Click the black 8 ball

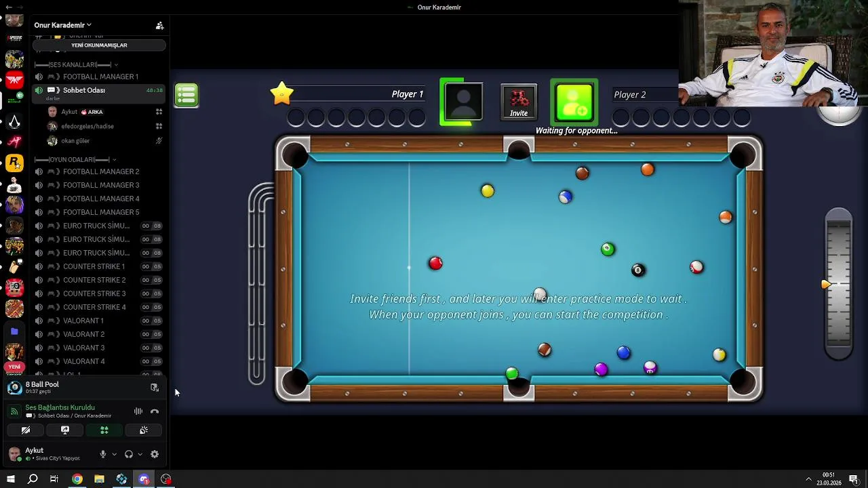[x=637, y=270]
